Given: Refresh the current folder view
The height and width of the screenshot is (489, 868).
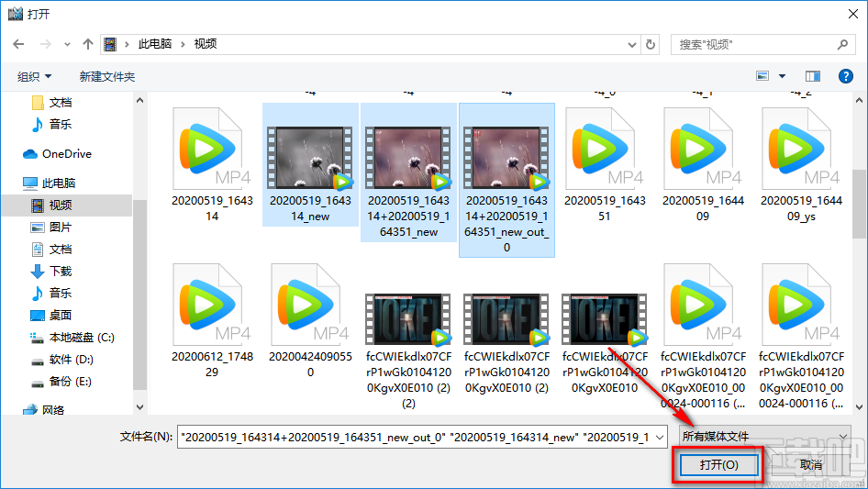Looking at the screenshot, I should pos(651,44).
